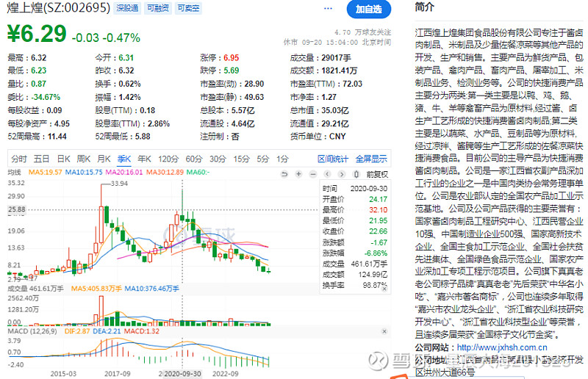Screen dimensions: 588x379
Task: Switch to the 15分 chart tab
Action: [242, 159]
